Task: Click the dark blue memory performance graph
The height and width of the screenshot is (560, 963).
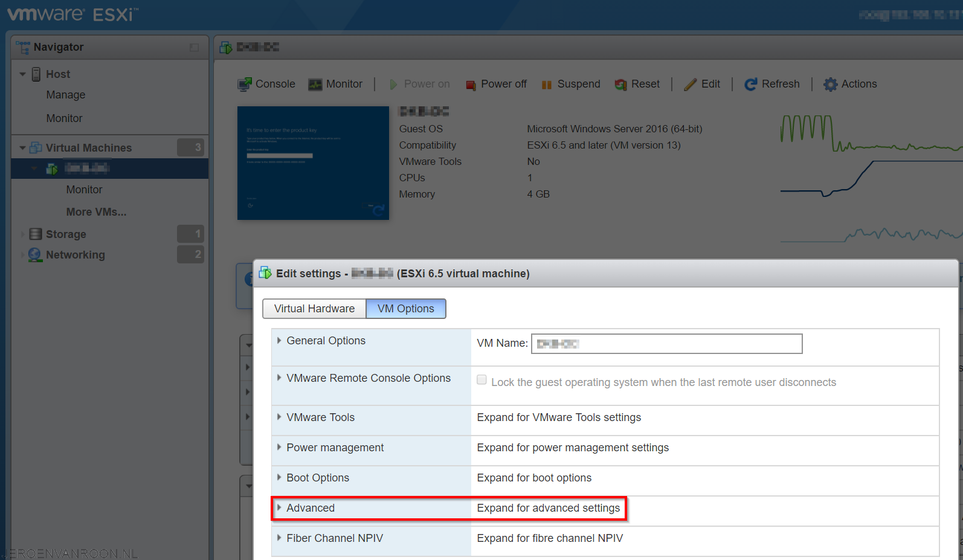Action: [871, 179]
